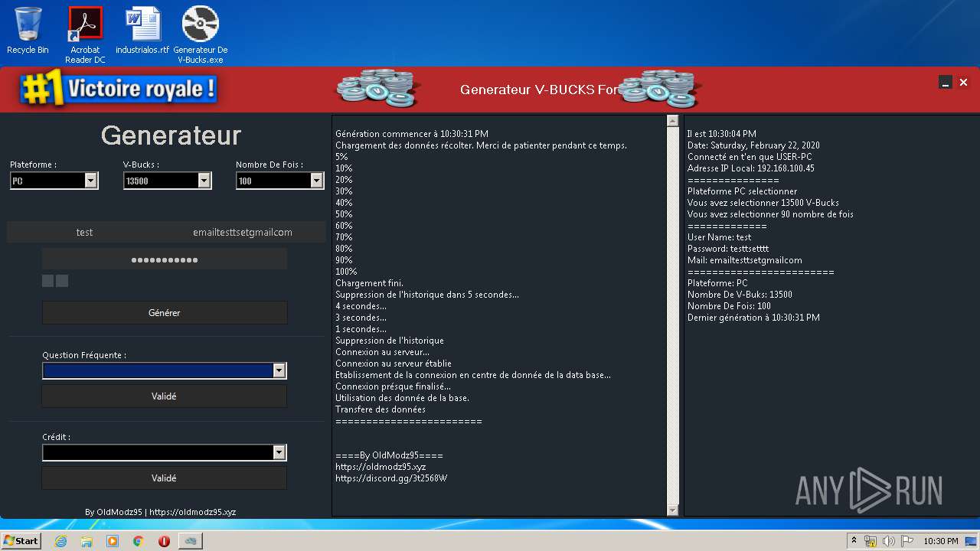Viewport: 980px width, 551px height.
Task: Click the log panel vertical scrollbar track
Action: pyautogui.click(x=673, y=315)
